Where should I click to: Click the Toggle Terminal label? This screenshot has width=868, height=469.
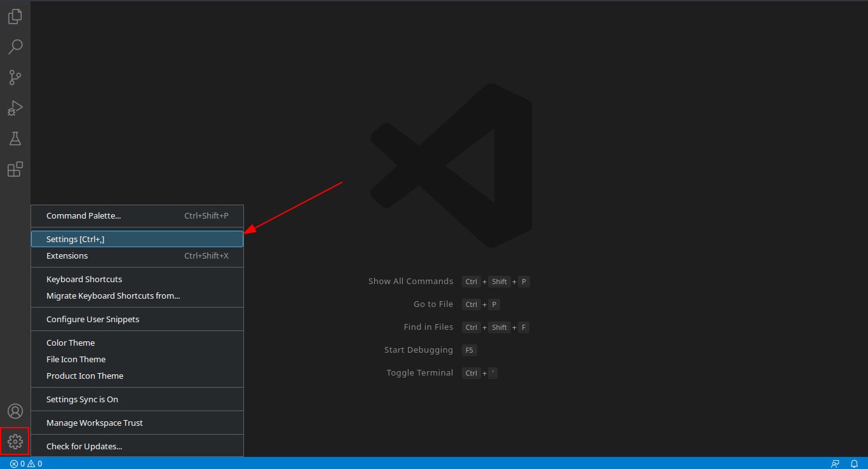pos(420,372)
